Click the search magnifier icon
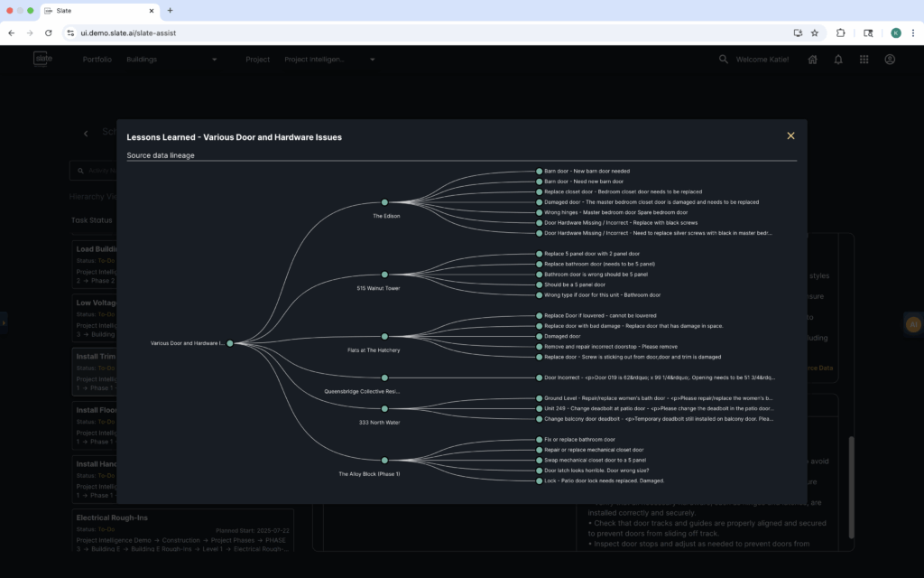This screenshot has width=924, height=578. (x=723, y=60)
